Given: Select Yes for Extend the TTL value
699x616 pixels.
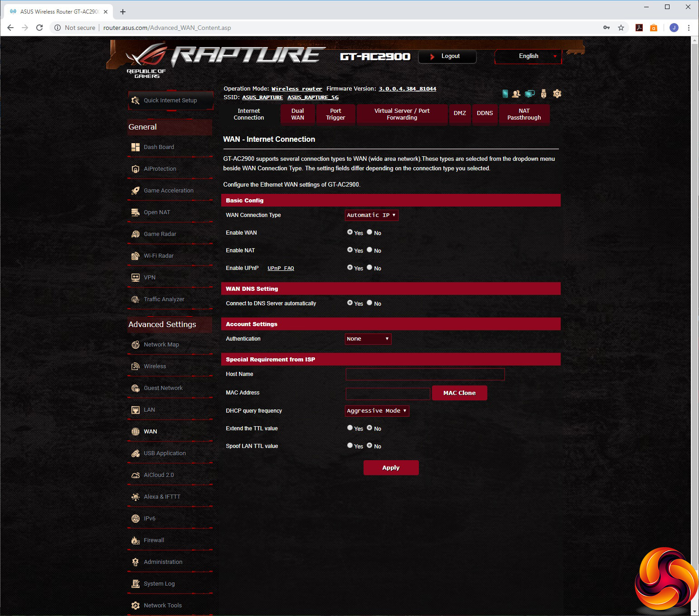Looking at the screenshot, I should pyautogui.click(x=350, y=428).
